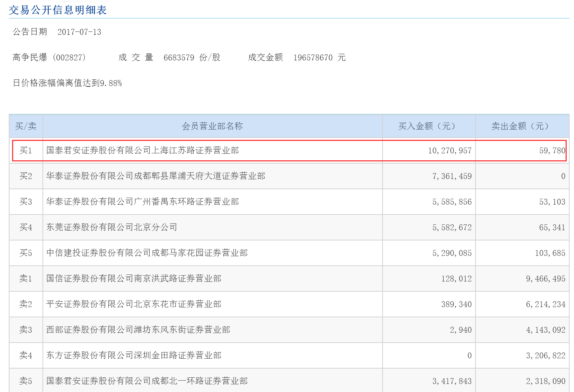This screenshot has height=392, width=574.
Task: Select 国泰君安证券成都北一环路证券营业部 name
Action: coord(147,381)
